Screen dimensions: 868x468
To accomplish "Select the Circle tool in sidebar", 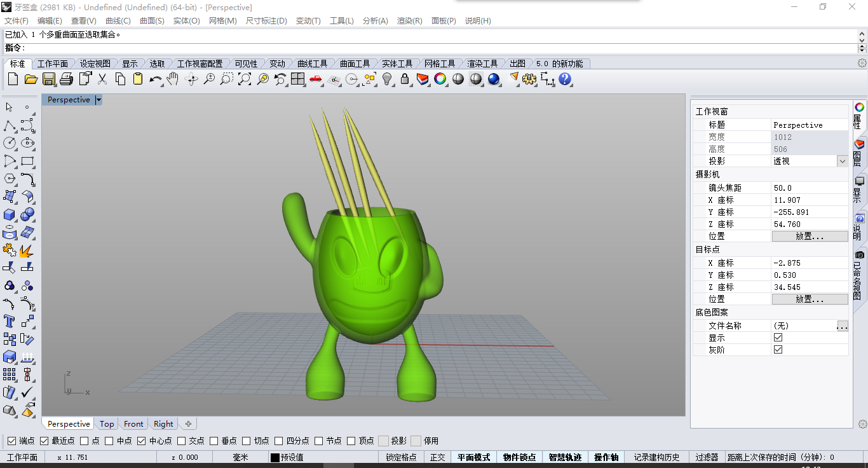I will click(10, 143).
